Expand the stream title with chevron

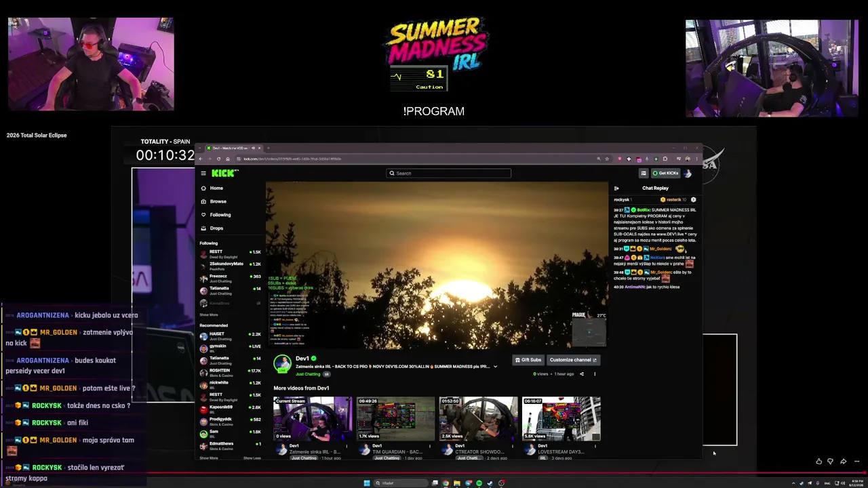pos(495,367)
